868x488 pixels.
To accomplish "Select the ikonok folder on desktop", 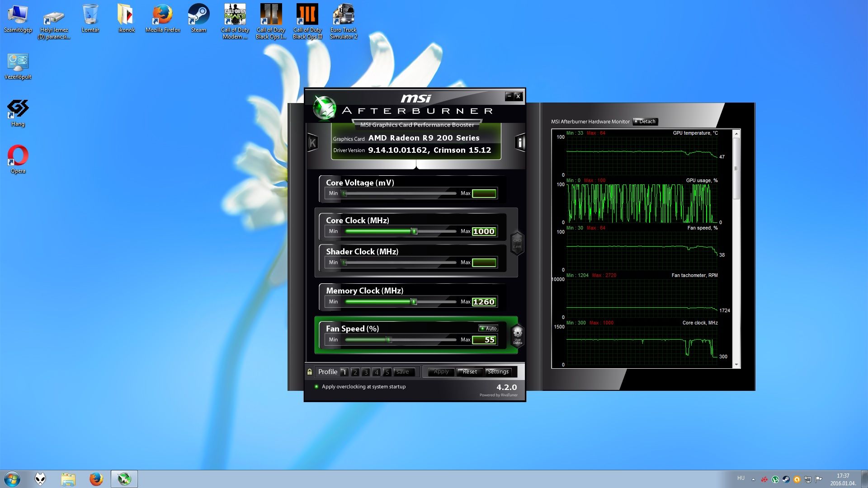I will click(x=126, y=19).
